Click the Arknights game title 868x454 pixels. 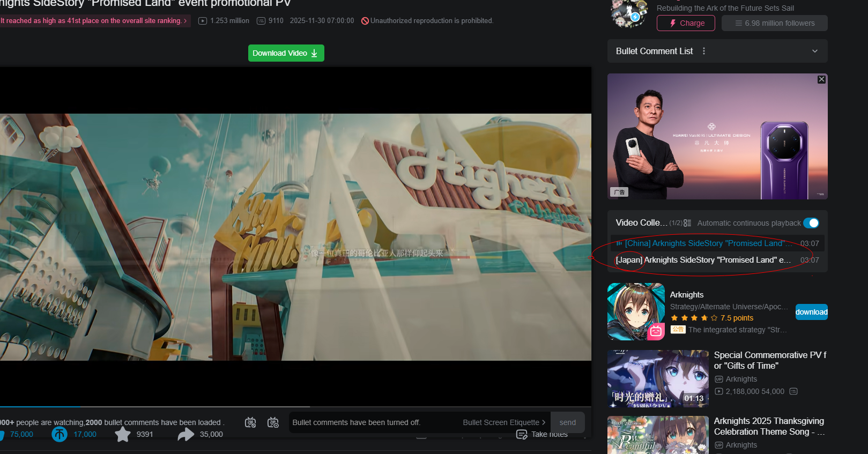pos(687,295)
